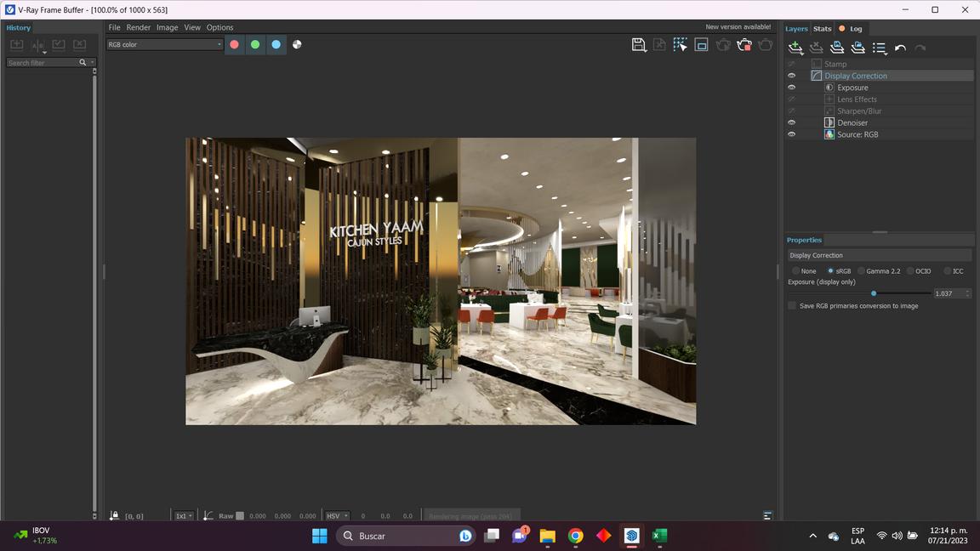Delete History image icon
Viewport: 980px width, 551px height.
click(79, 45)
